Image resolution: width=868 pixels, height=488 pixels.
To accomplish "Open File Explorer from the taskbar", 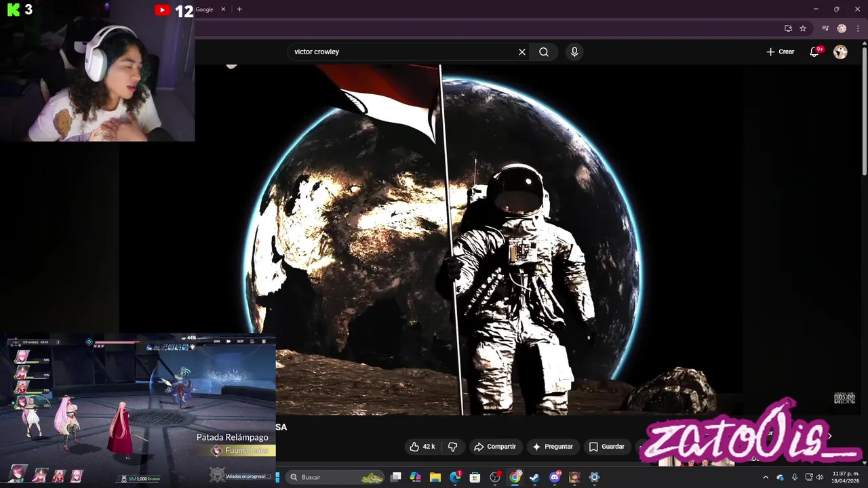I will [435, 477].
